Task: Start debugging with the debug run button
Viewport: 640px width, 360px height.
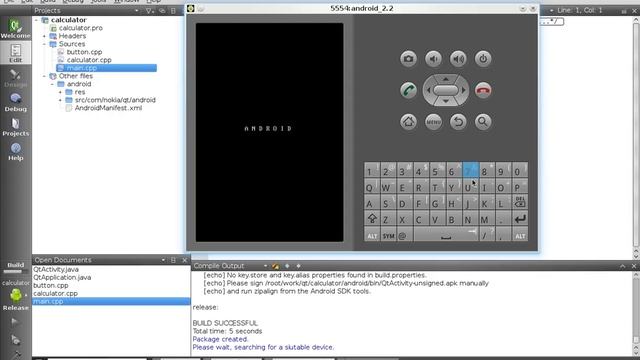Action: coord(15,340)
